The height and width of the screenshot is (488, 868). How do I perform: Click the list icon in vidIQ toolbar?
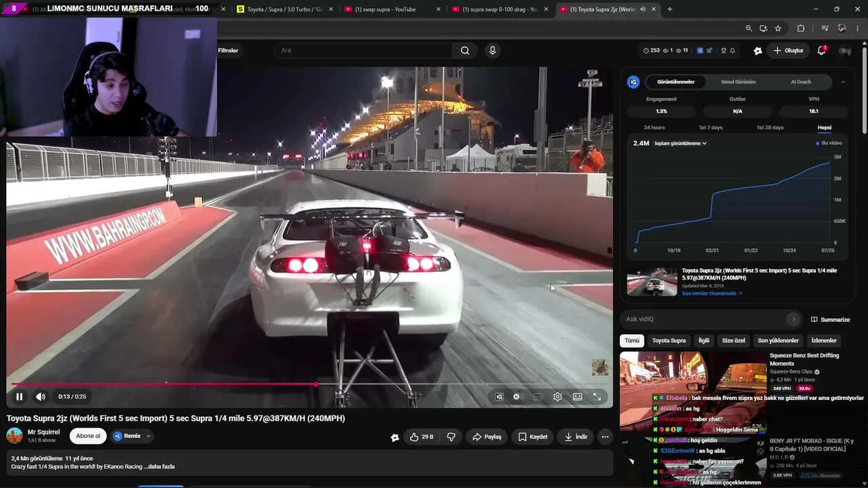[x=709, y=50]
